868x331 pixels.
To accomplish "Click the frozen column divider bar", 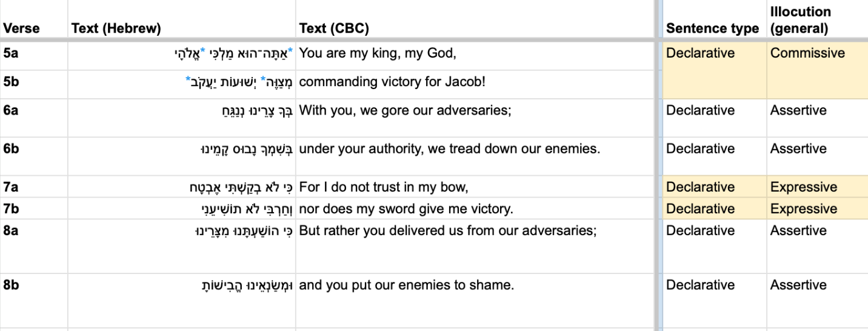I will (658, 165).
